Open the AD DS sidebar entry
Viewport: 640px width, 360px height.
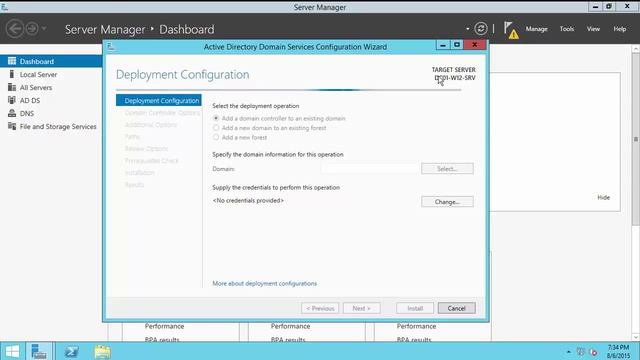pos(30,101)
